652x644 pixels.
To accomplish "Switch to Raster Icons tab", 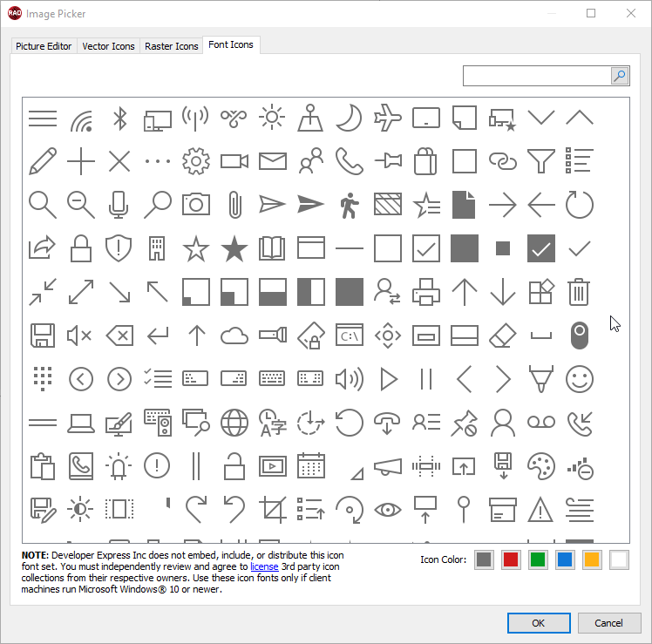I will pyautogui.click(x=171, y=46).
